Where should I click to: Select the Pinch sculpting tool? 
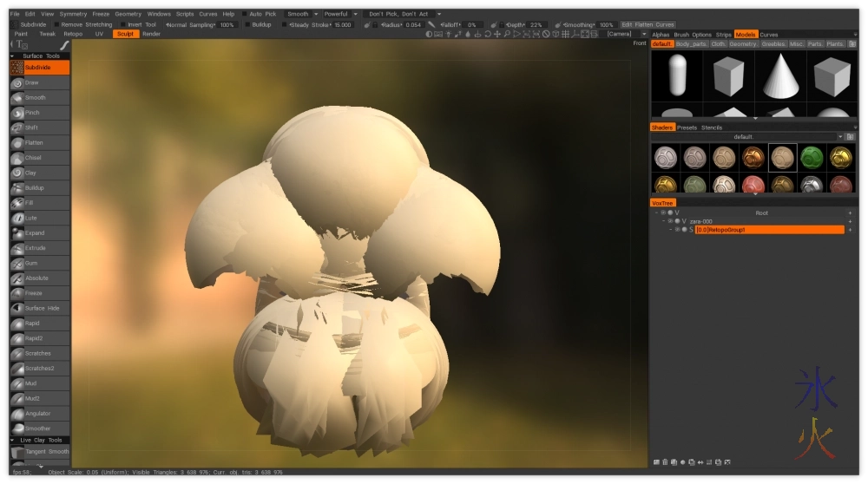tap(32, 113)
